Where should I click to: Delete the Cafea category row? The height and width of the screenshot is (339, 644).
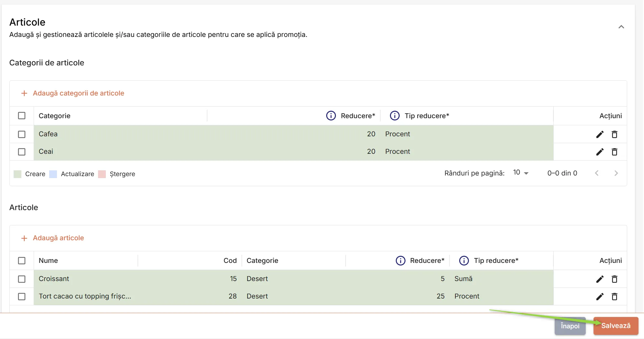[614, 134]
